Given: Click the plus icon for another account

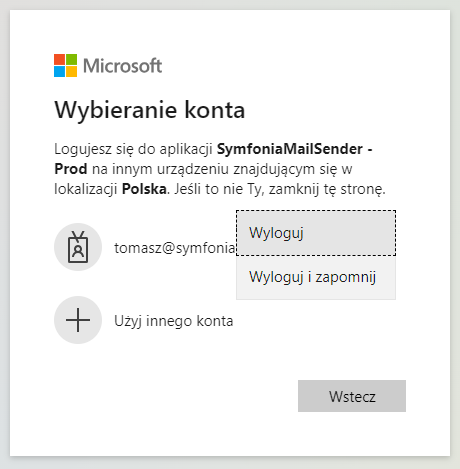Looking at the screenshot, I should [x=78, y=320].
